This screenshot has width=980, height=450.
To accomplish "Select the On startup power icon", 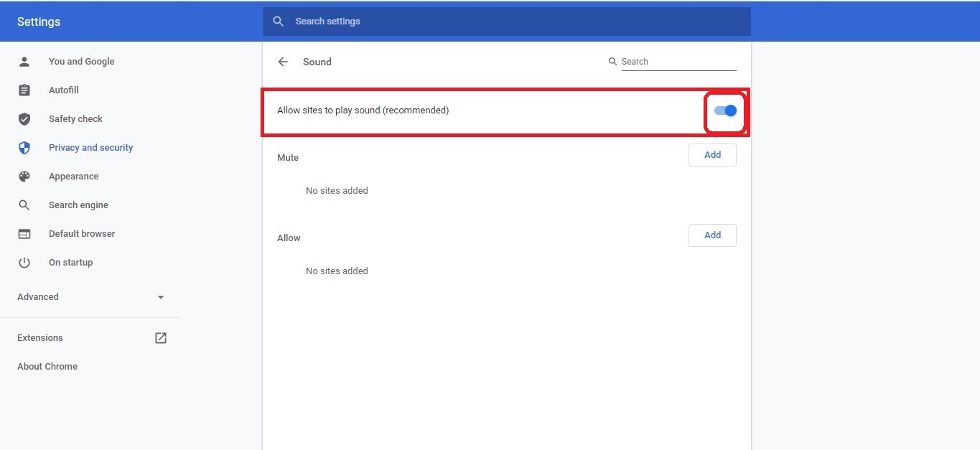I will click(x=24, y=262).
